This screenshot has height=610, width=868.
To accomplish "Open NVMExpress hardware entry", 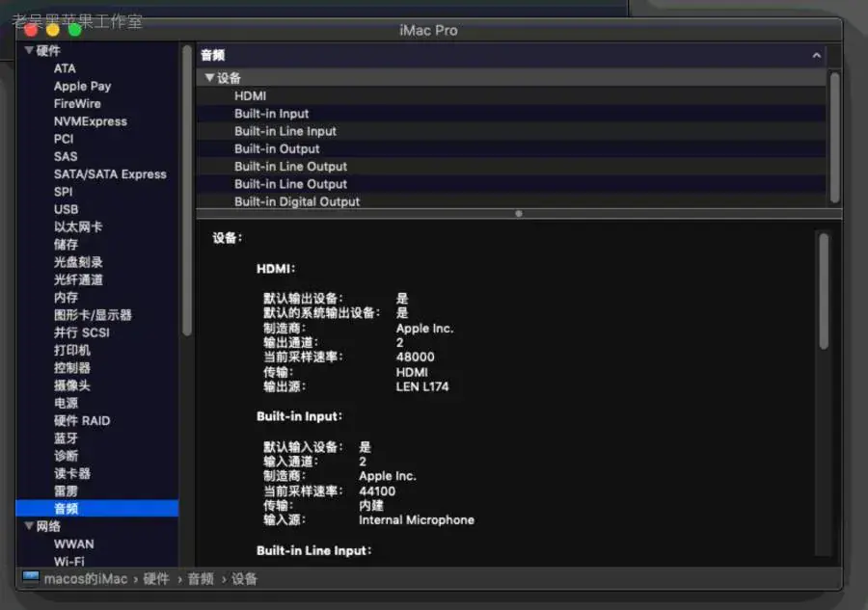I will [x=91, y=121].
